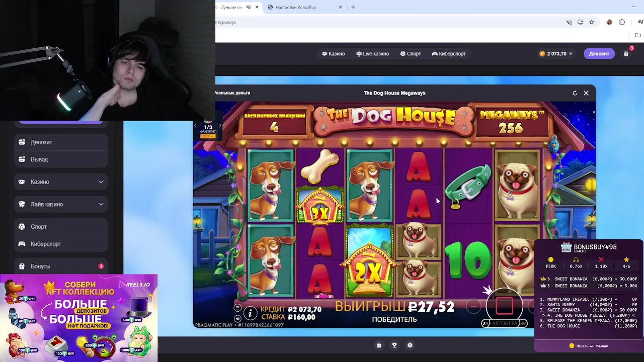Decrease the bet with the minus button
Viewport: 644px width, 362px height.
[x=473, y=306]
